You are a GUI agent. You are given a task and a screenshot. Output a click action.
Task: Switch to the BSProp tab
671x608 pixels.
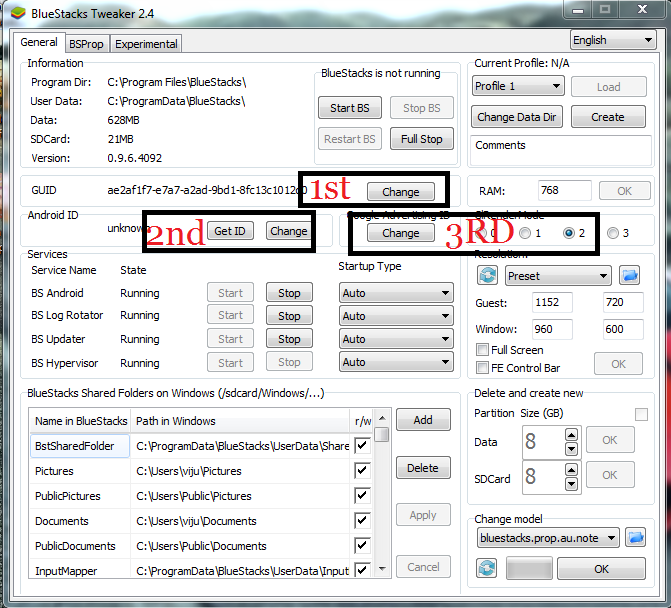[86, 44]
